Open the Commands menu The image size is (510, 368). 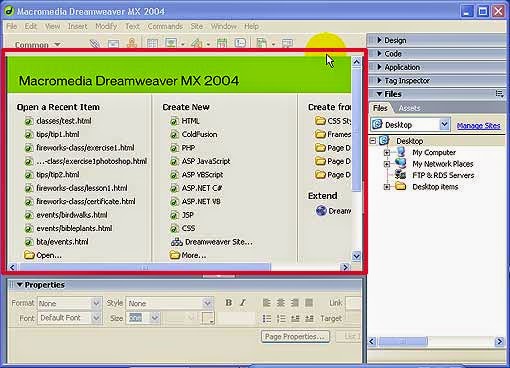pos(165,26)
